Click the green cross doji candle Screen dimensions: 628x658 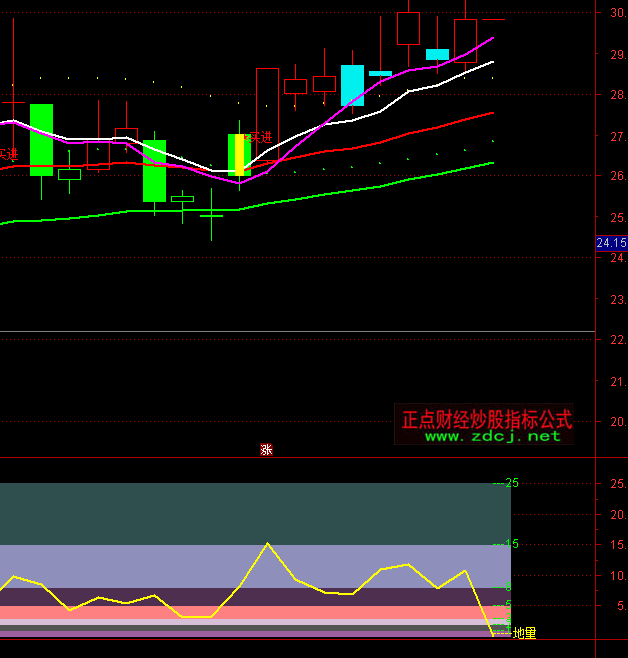click(x=212, y=215)
